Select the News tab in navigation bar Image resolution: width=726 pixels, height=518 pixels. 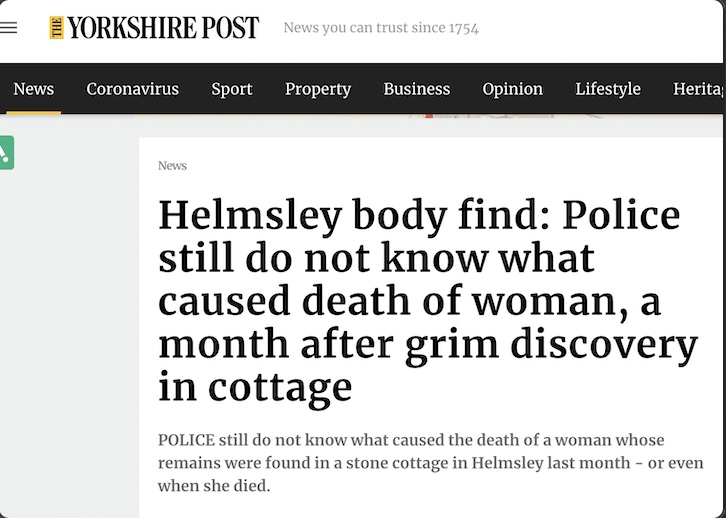[x=33, y=89]
